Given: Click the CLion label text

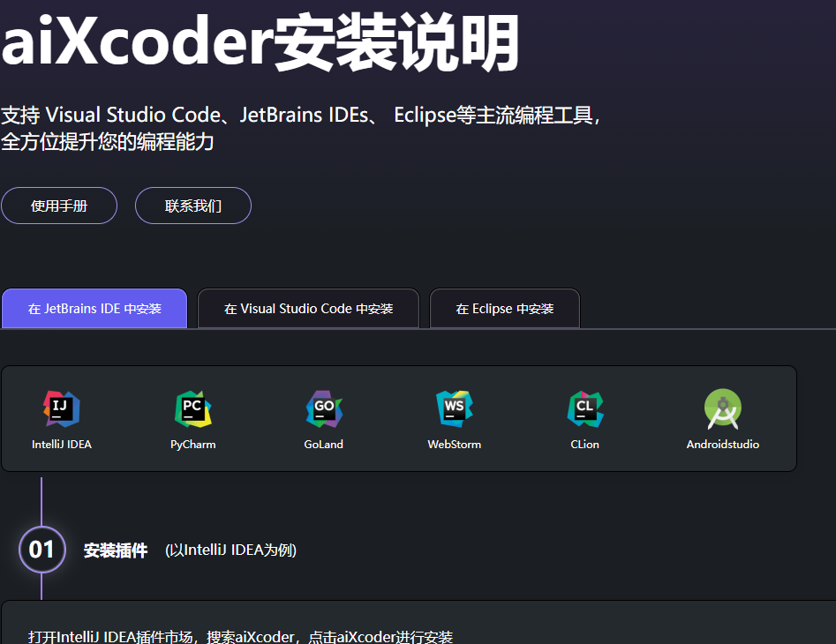Looking at the screenshot, I should pos(585,445).
